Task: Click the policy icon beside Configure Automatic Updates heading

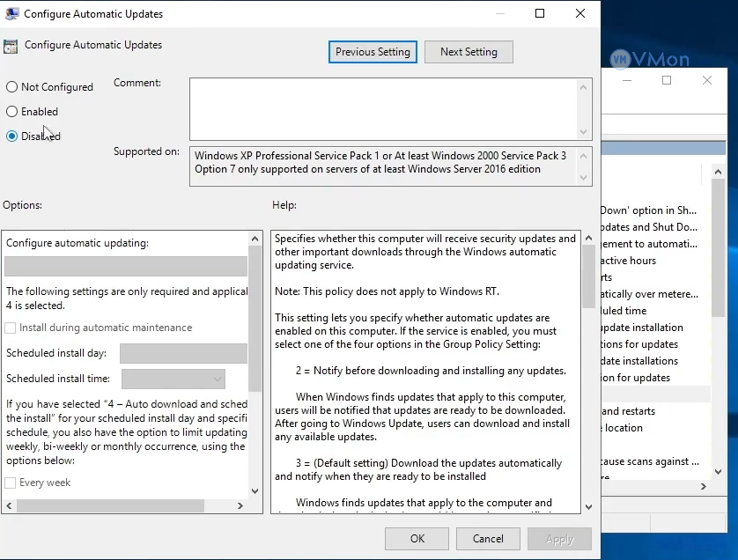Action: point(11,47)
